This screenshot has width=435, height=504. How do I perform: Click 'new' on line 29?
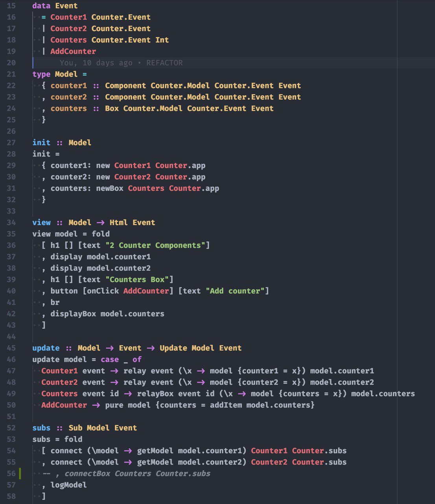pos(103,166)
